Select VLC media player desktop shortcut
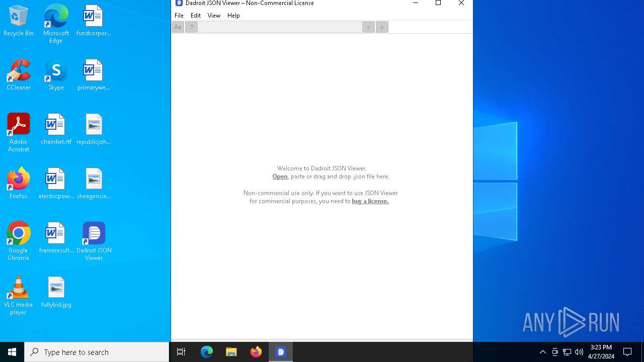644x362 pixels. [19, 296]
